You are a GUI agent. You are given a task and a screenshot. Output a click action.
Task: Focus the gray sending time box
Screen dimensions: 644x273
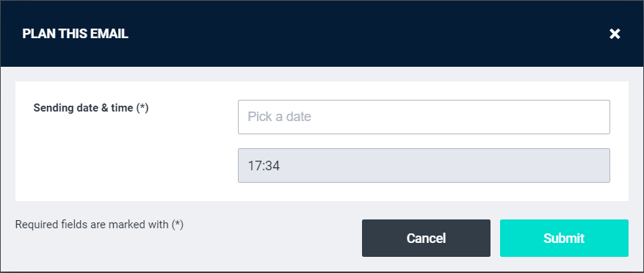[x=424, y=165]
